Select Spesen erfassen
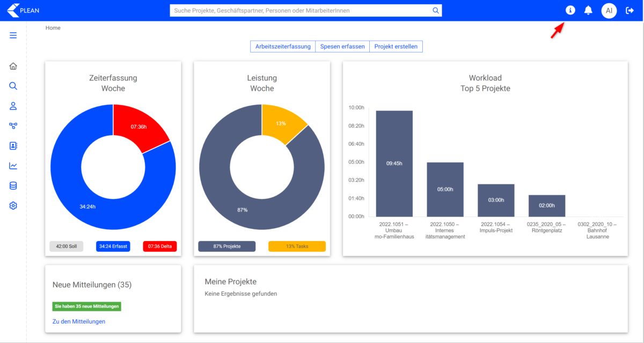 (x=342, y=47)
